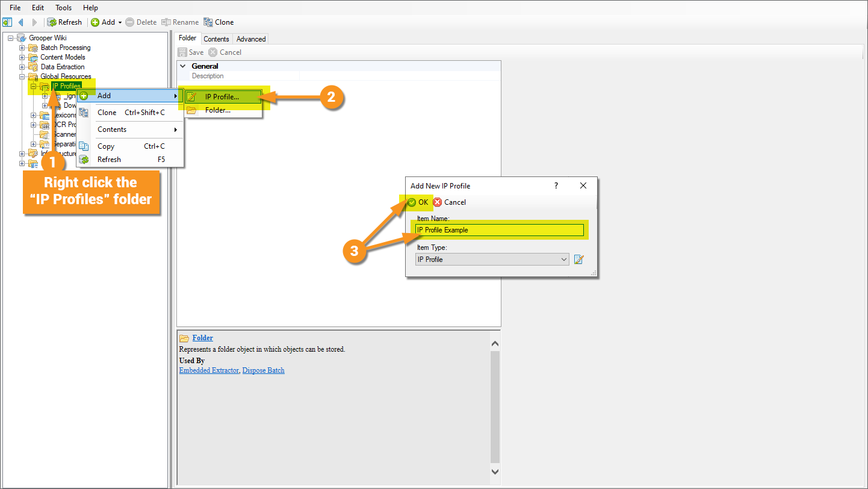The image size is (868, 489).
Task: Choose Clone in the context menu
Action: (x=130, y=113)
